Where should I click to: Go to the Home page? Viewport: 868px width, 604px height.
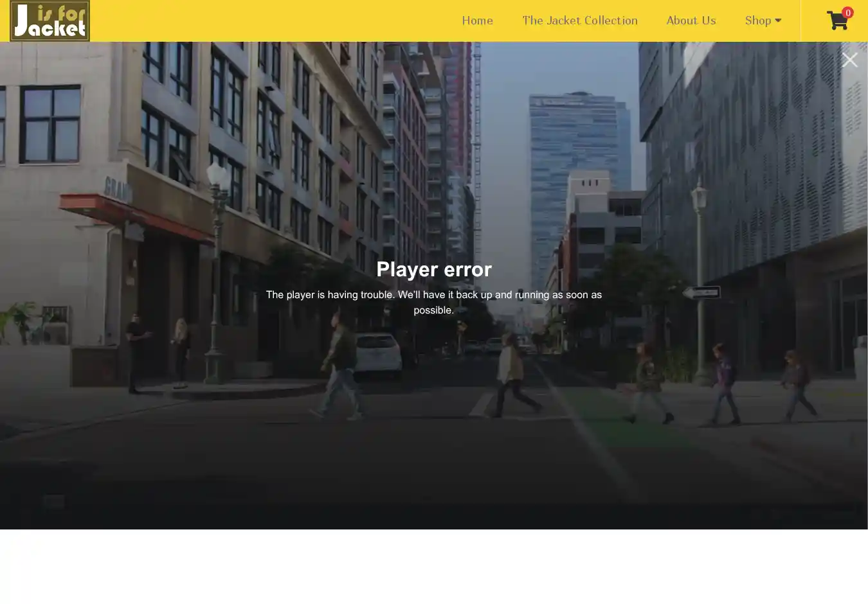tap(477, 21)
